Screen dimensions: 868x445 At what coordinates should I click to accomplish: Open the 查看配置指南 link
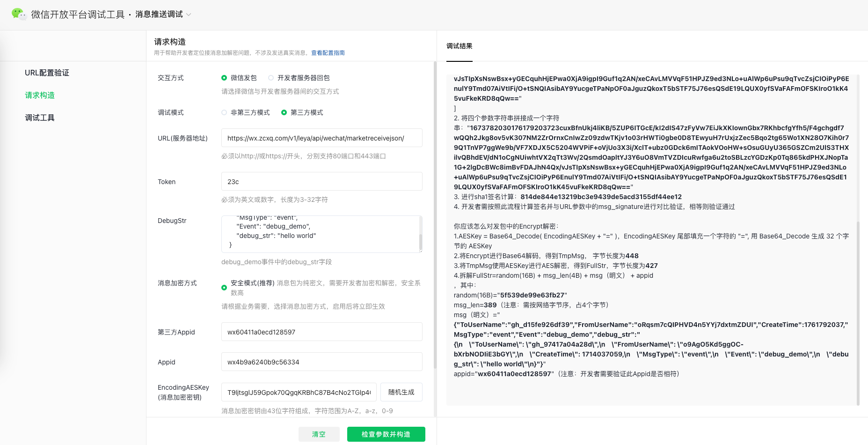tap(328, 53)
